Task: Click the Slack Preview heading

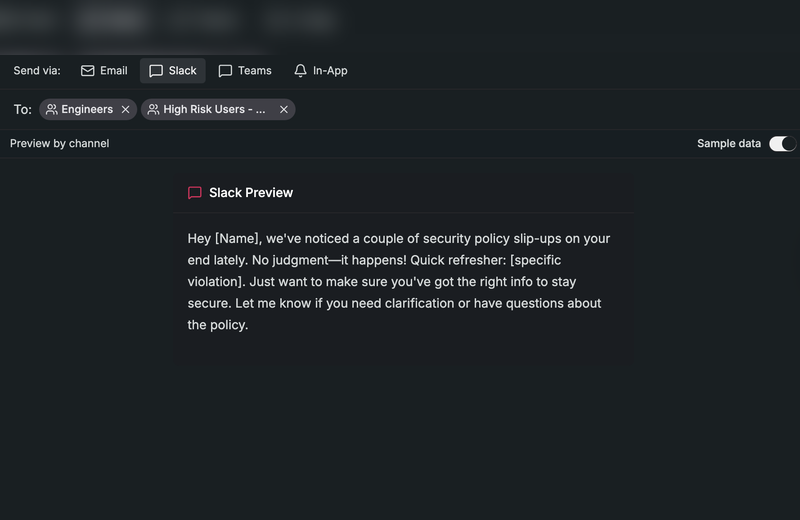Action: 251,193
